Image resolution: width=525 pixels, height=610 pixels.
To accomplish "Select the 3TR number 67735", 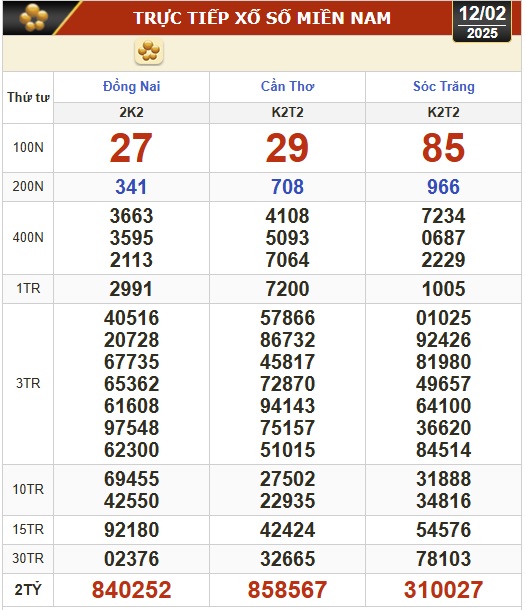I will click(x=131, y=362).
